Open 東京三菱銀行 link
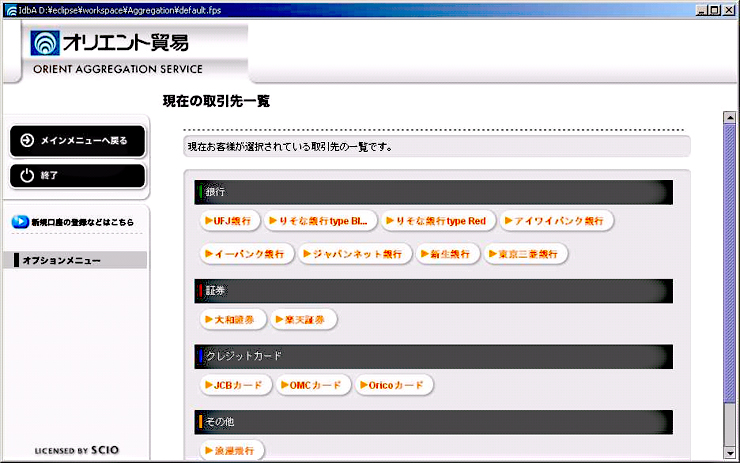This screenshot has height=463, width=740. [x=525, y=254]
